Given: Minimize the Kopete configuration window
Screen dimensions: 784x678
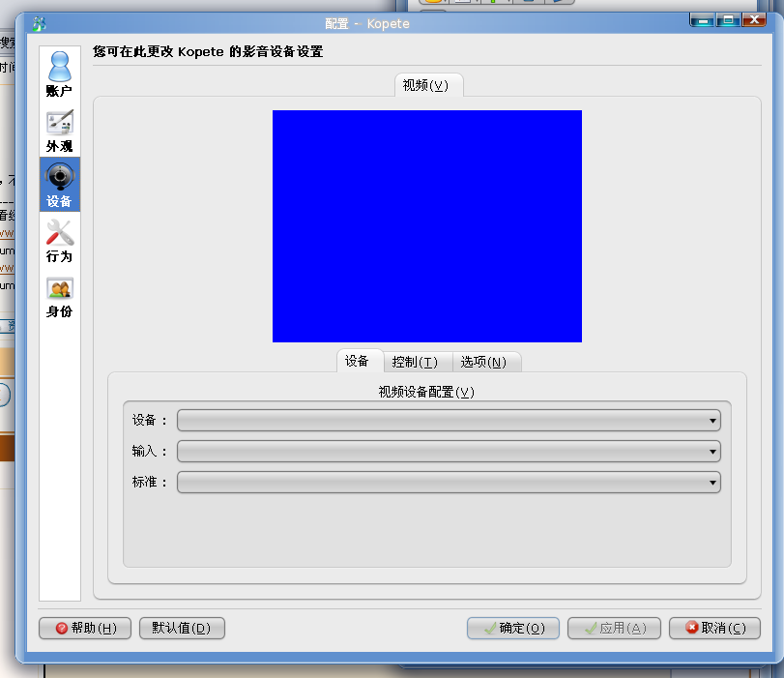Looking at the screenshot, I should [x=703, y=20].
